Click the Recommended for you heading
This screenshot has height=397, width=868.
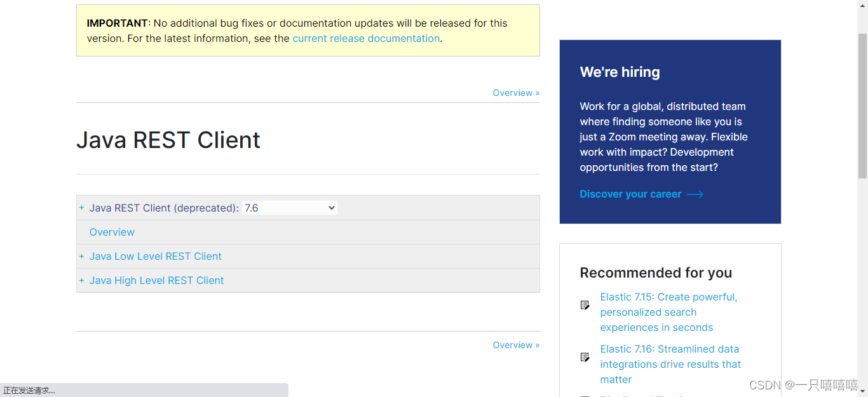coord(656,273)
